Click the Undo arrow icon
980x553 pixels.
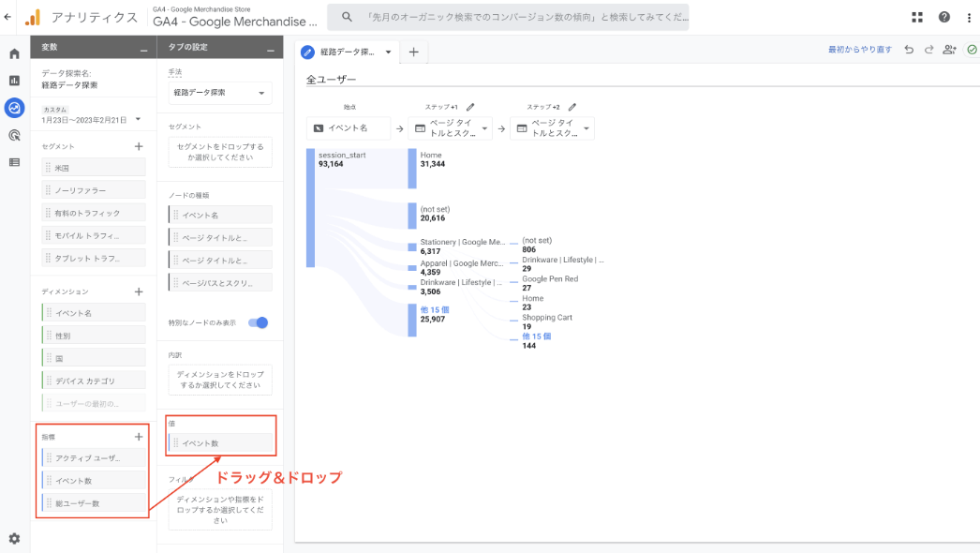click(x=909, y=50)
